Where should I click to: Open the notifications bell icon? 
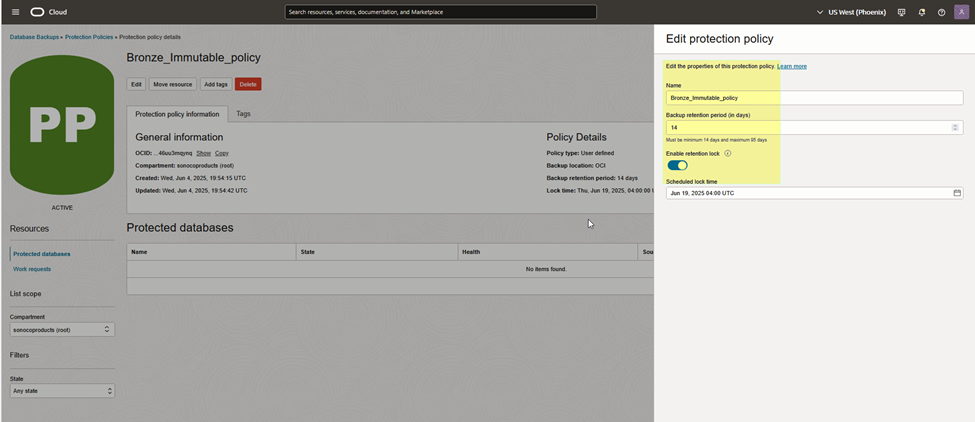click(x=921, y=12)
